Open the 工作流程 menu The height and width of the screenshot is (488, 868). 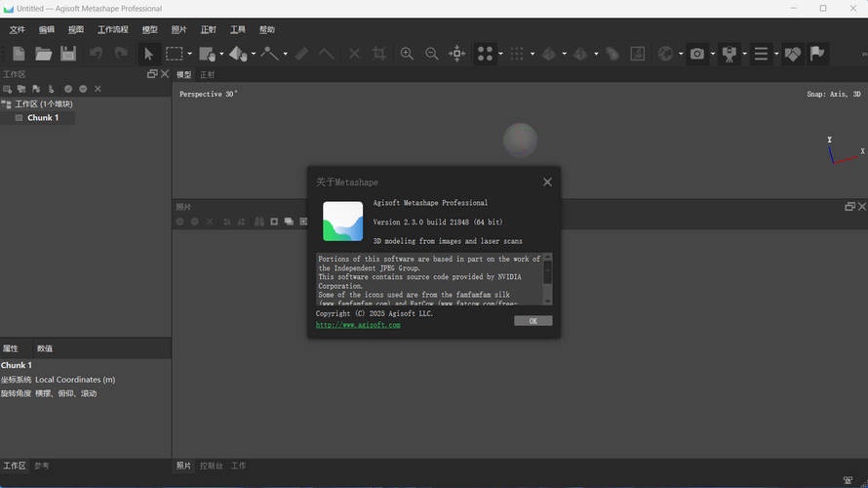[x=112, y=30]
